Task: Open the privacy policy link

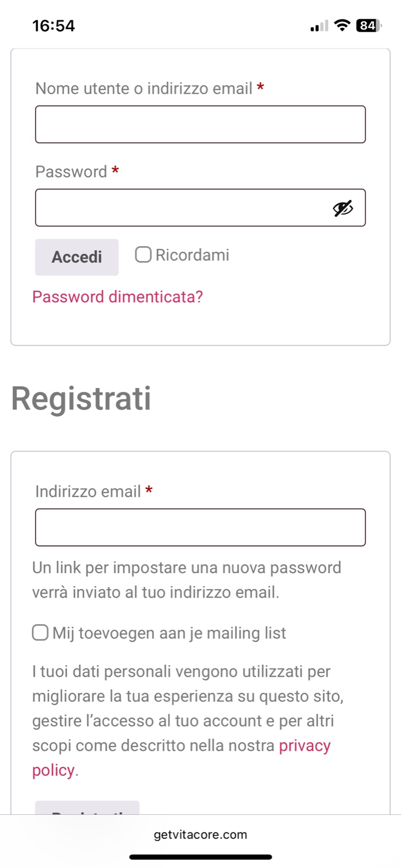Action: [304, 745]
